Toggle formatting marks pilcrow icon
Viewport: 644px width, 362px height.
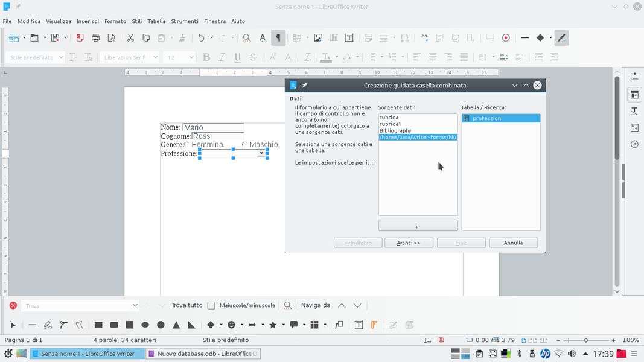[x=278, y=38]
